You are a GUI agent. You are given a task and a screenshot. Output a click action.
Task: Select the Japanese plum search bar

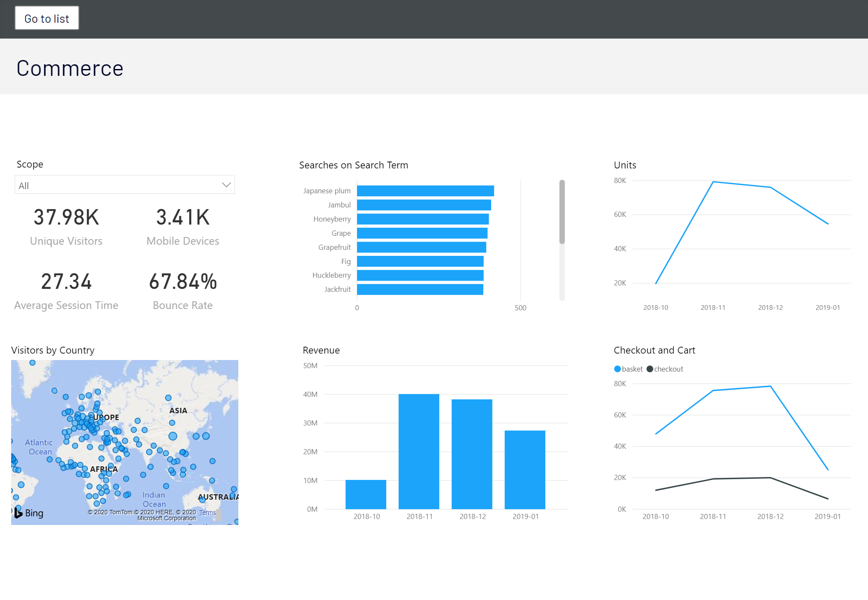click(x=425, y=191)
